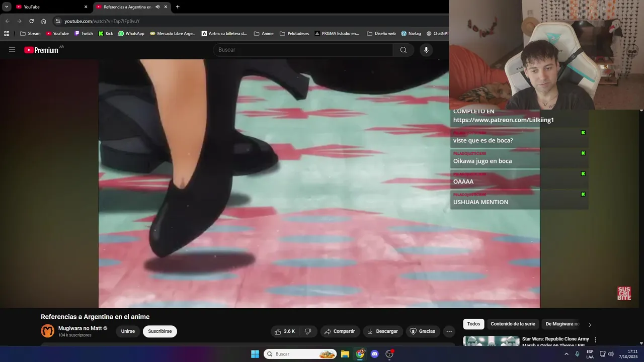The image size is (644, 362).
Task: Close the first YouTube tab
Action: (x=86, y=7)
